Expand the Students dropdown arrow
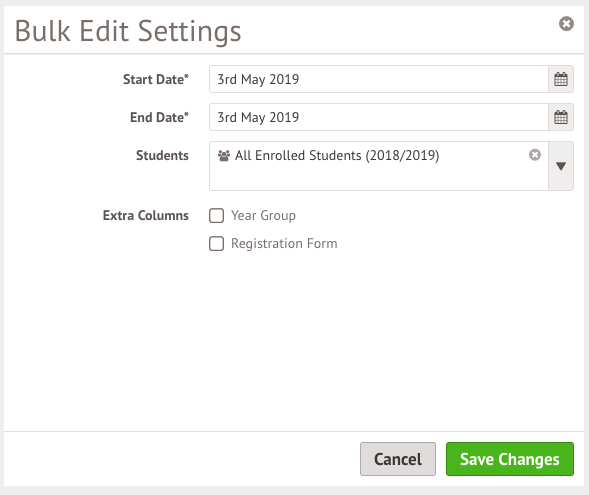Screen dimensions: 589x495 [x=561, y=166]
